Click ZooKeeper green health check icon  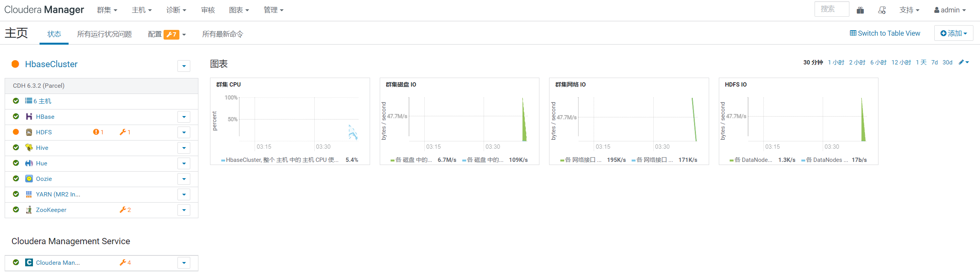click(16, 210)
